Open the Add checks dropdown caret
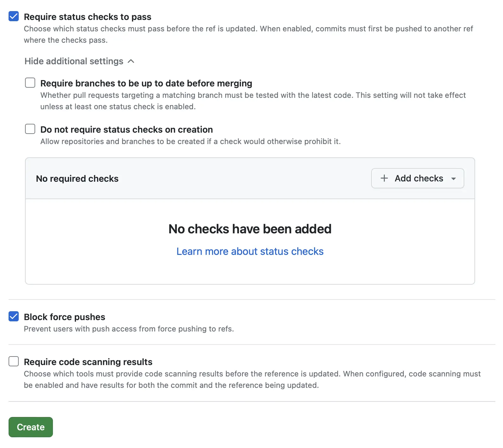The width and height of the screenshot is (503, 448). click(x=454, y=179)
